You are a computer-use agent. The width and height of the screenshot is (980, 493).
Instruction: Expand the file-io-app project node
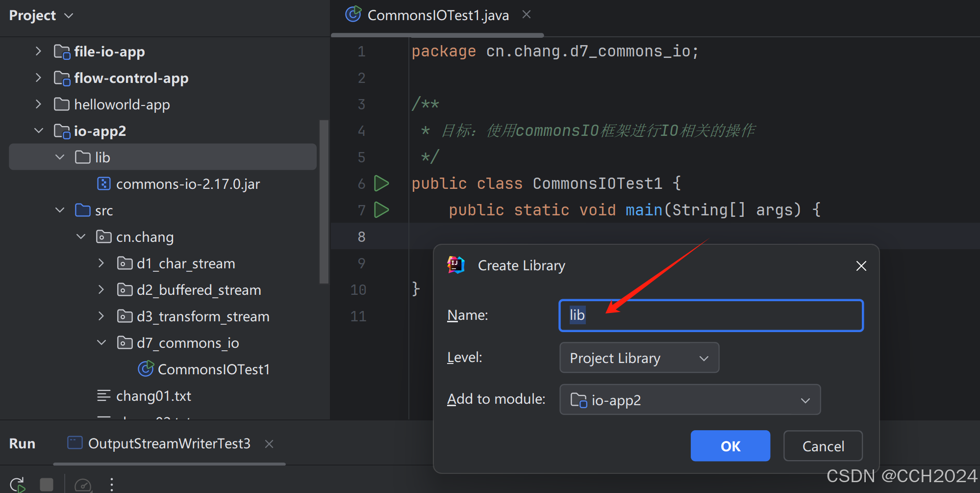39,51
